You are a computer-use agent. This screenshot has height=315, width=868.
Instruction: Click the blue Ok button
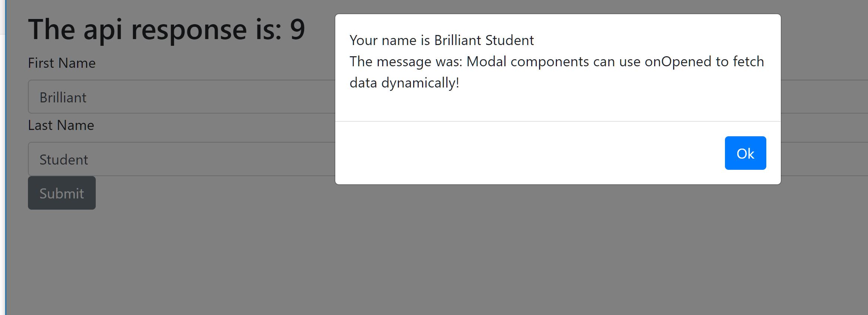pyautogui.click(x=745, y=153)
